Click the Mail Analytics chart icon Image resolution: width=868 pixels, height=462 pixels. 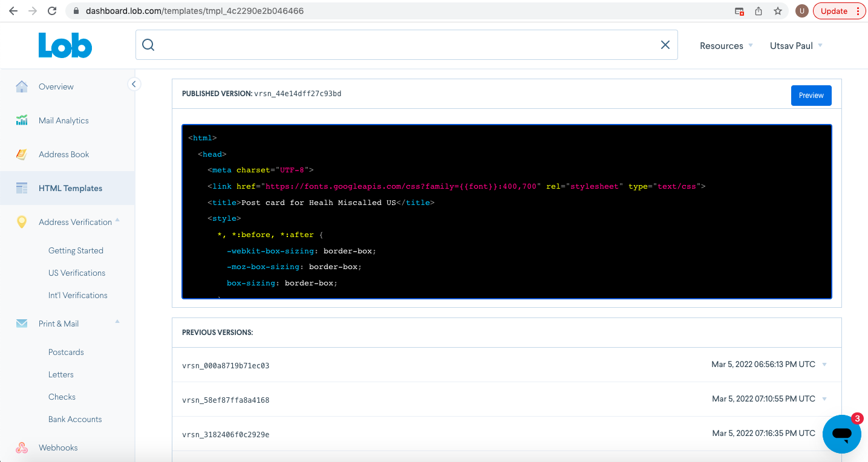coord(22,120)
